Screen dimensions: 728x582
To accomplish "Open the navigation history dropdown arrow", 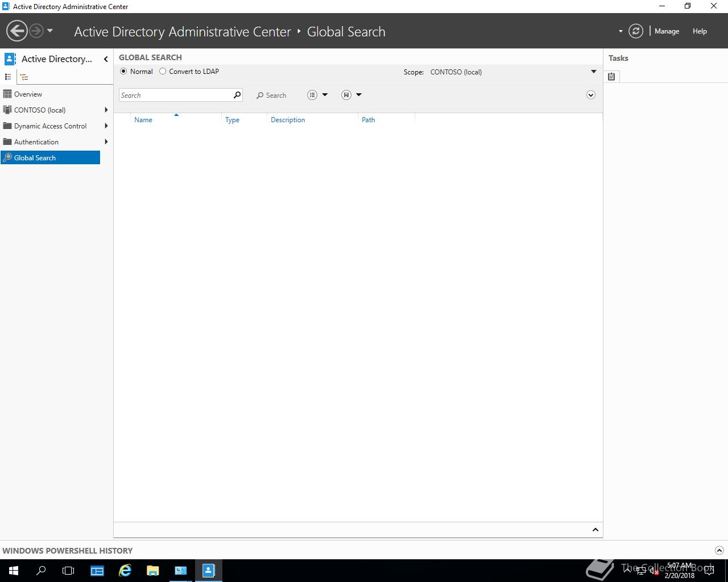I will pos(50,31).
